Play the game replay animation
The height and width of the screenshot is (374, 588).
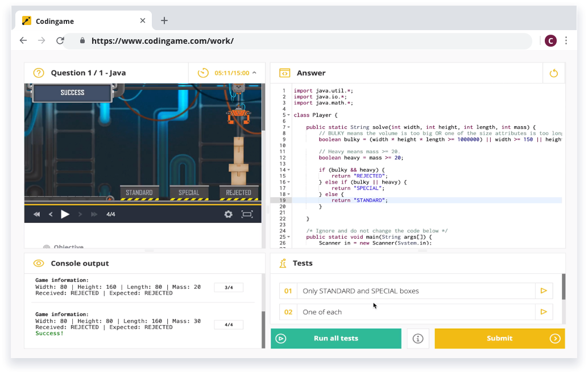point(65,214)
